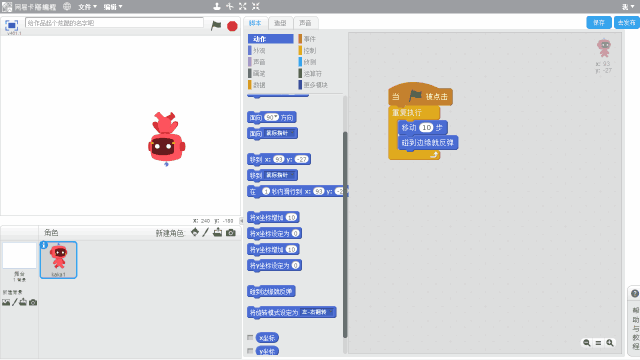Screen dimensions: 640x360
Task: Paint a new backdrop
Action: pyautogui.click(x=15, y=302)
